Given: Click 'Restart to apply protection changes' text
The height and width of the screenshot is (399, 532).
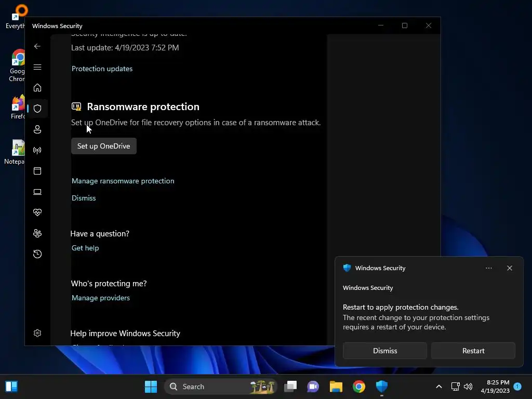Looking at the screenshot, I should tap(401, 307).
